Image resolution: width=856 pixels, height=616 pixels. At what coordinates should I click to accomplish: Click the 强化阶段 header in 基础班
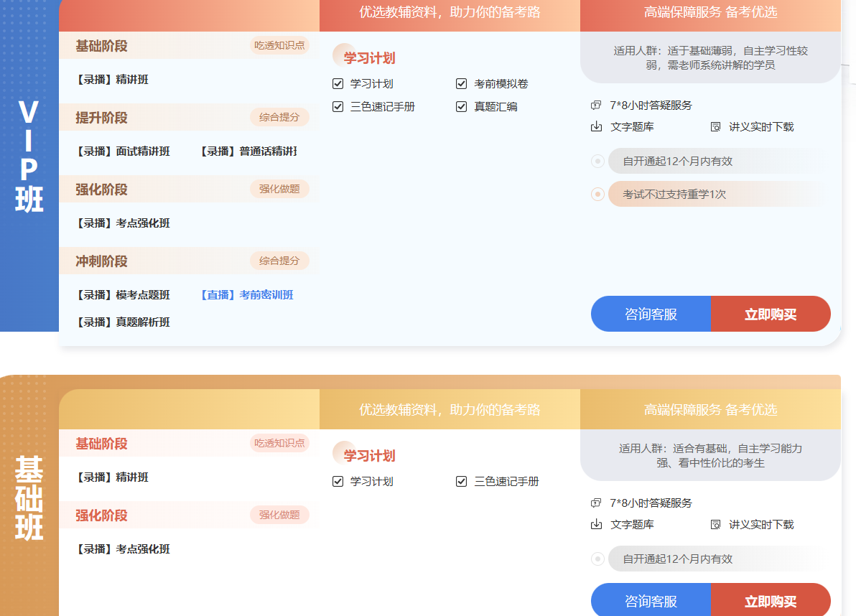(x=101, y=515)
